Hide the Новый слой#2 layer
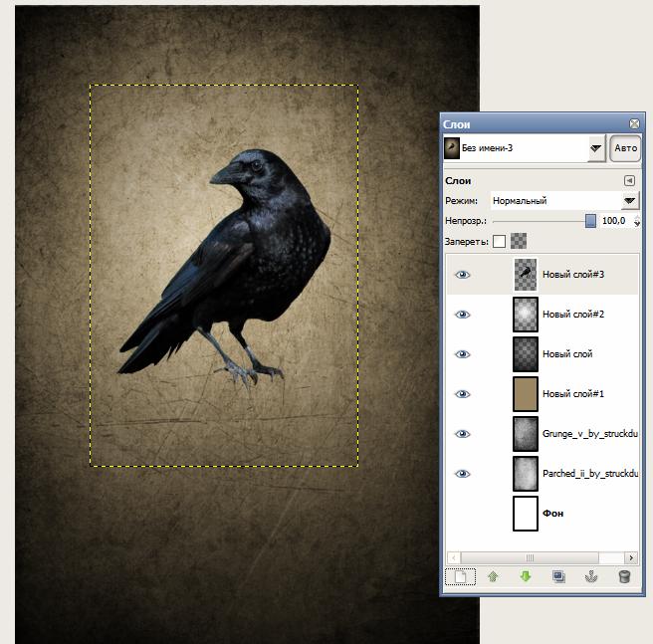The width and height of the screenshot is (653, 644). [x=462, y=315]
